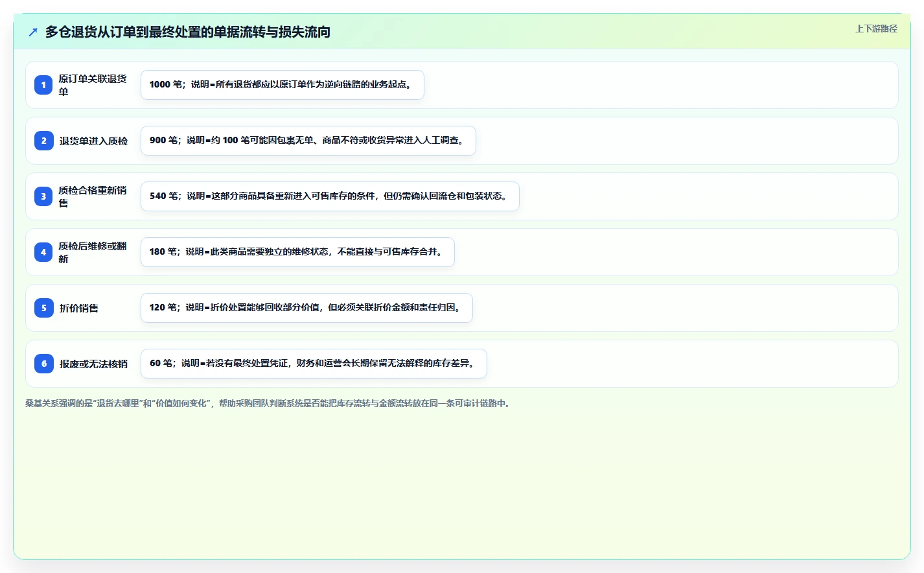This screenshot has width=924, height=573.
Task: Click the 质检后维修或翻新 step label
Action: [x=93, y=252]
